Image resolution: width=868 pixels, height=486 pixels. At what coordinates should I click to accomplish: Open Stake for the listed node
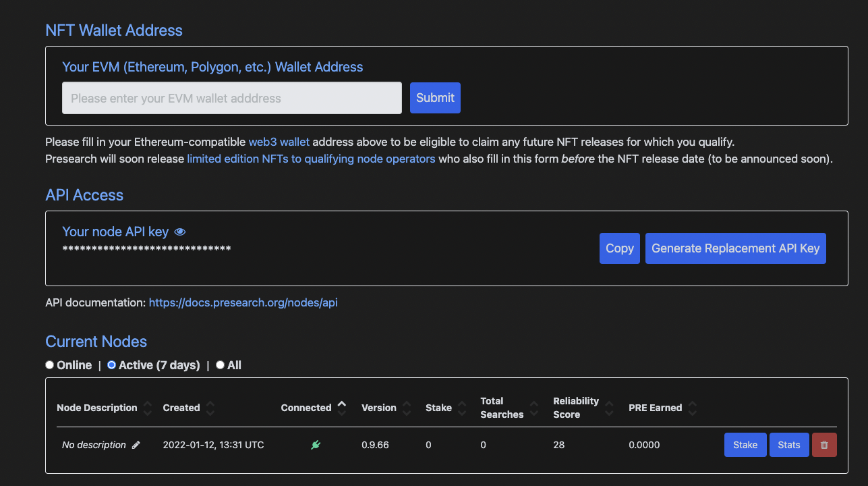click(745, 445)
